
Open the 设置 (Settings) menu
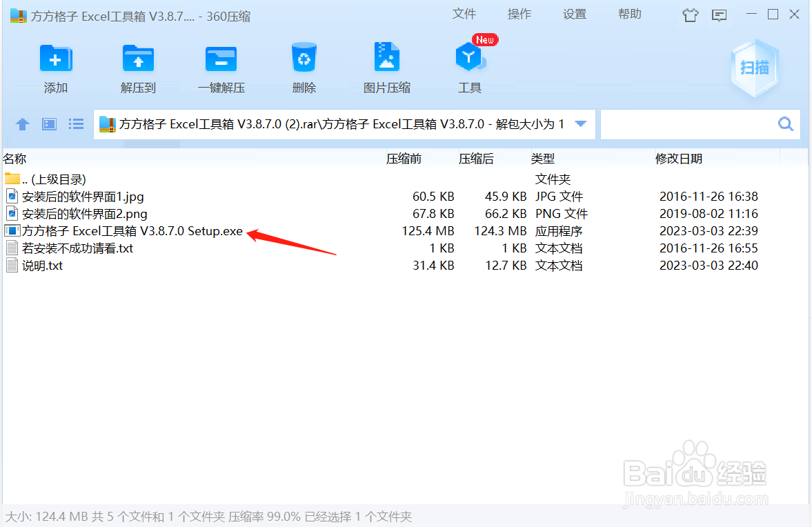[x=575, y=14]
